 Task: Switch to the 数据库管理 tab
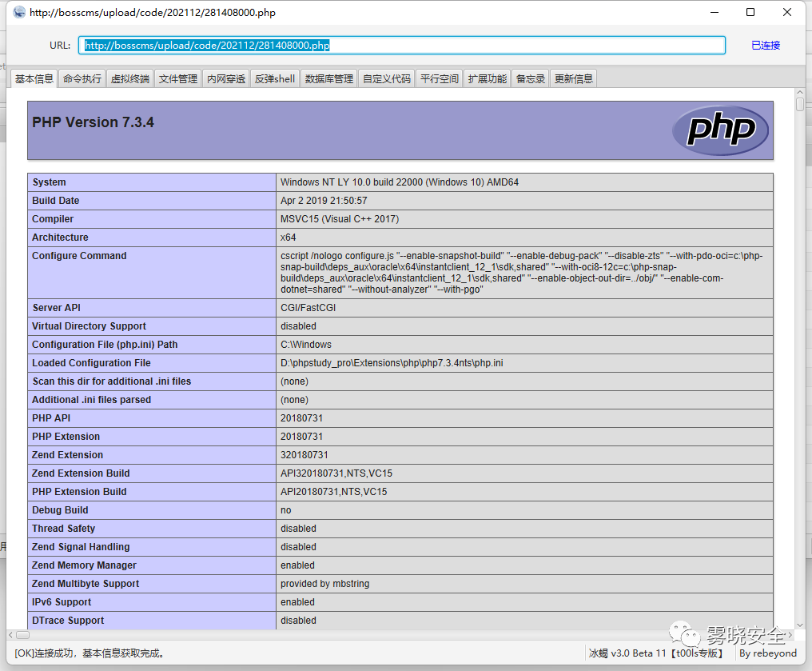pos(328,78)
